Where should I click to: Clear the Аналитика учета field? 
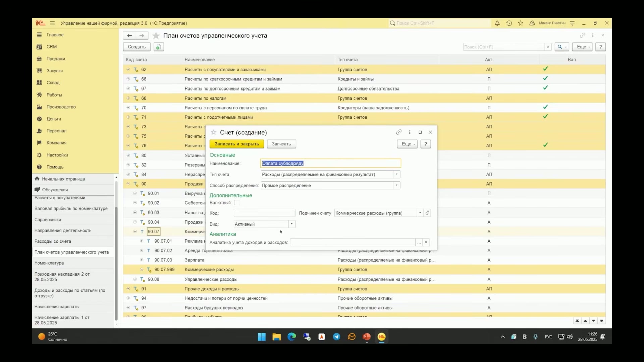(x=426, y=242)
